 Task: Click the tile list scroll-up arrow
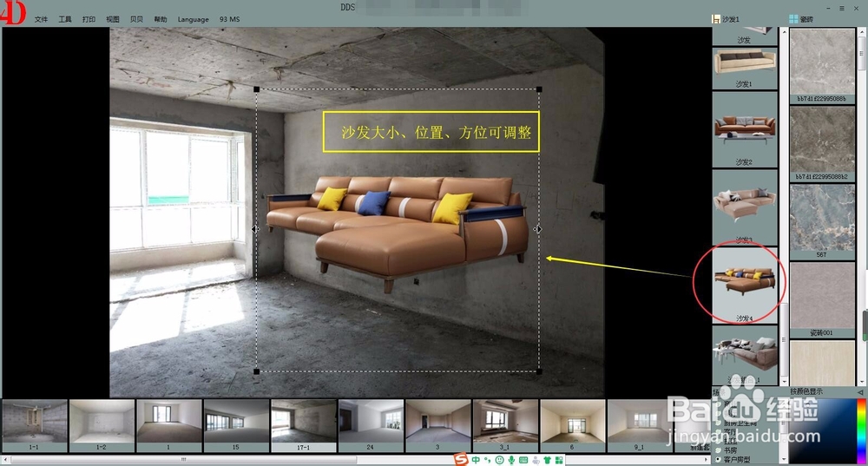pyautogui.click(x=861, y=31)
